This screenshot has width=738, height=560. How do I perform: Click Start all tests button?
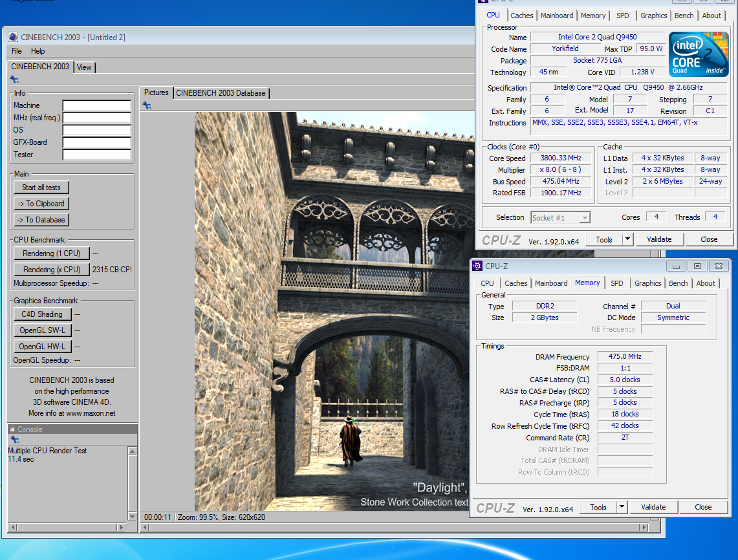(x=41, y=188)
